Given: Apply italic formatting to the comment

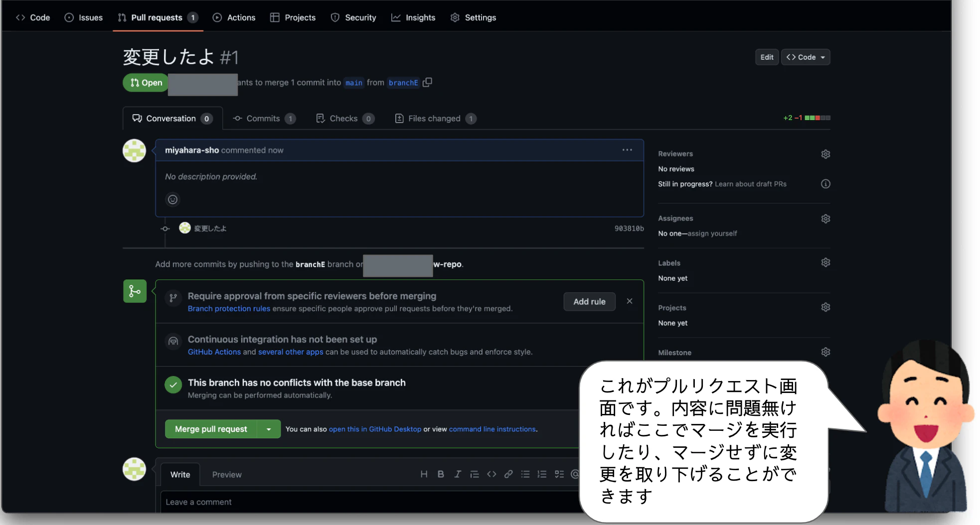Looking at the screenshot, I should (458, 474).
